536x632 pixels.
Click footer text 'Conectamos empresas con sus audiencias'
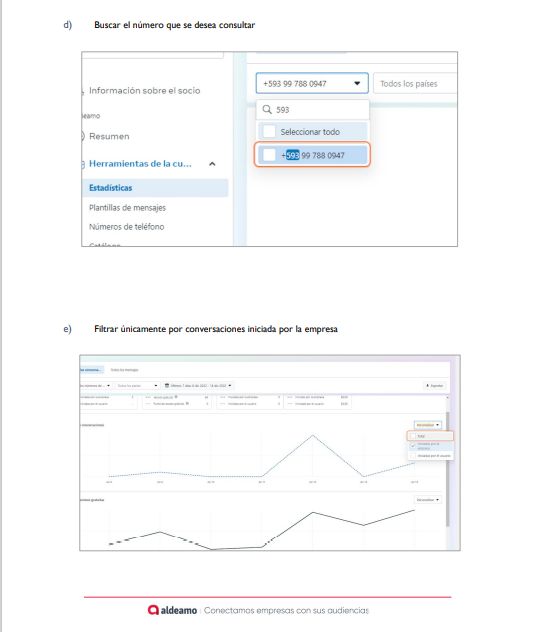(x=286, y=610)
